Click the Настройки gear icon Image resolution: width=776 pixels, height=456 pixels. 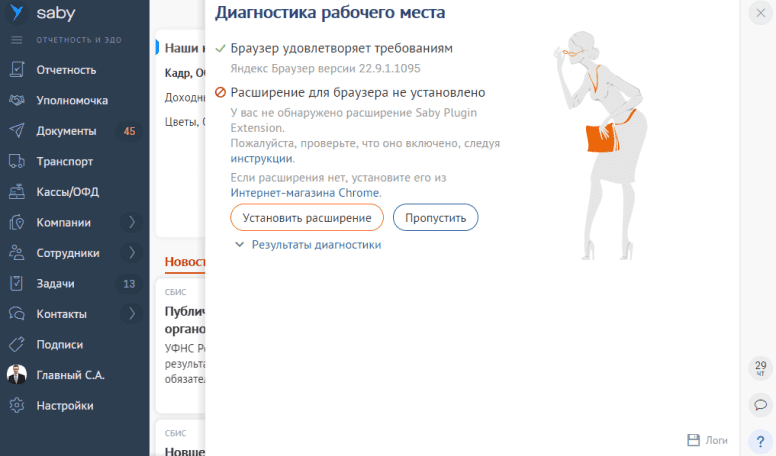click(17, 405)
